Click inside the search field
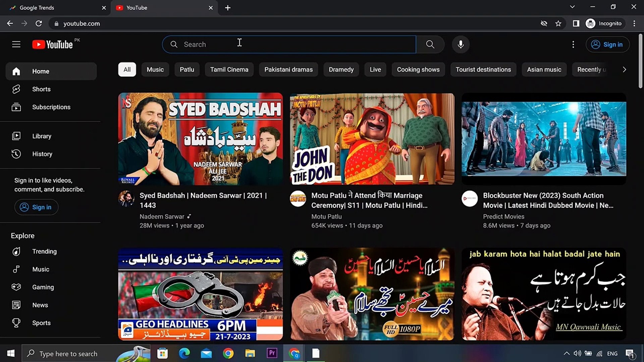The width and height of the screenshot is (644, 362). click(288, 44)
